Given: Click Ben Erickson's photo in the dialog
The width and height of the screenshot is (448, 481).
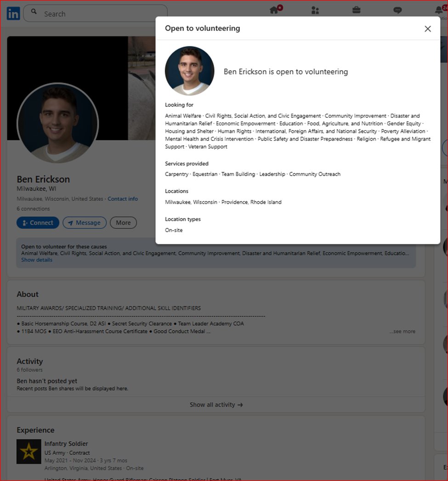Looking at the screenshot, I should (x=190, y=71).
